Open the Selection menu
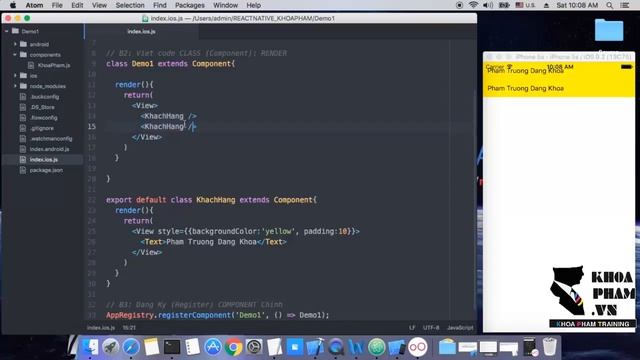Image resolution: width=640 pixels, height=360 pixels. [x=130, y=5]
